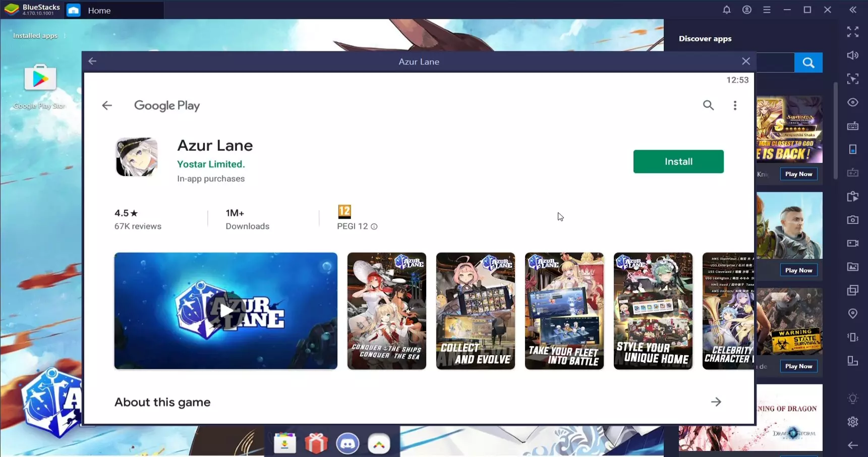Viewport: 868px width, 457px height.
Task: Toggle the eye icon in the sidebar
Action: 852,102
